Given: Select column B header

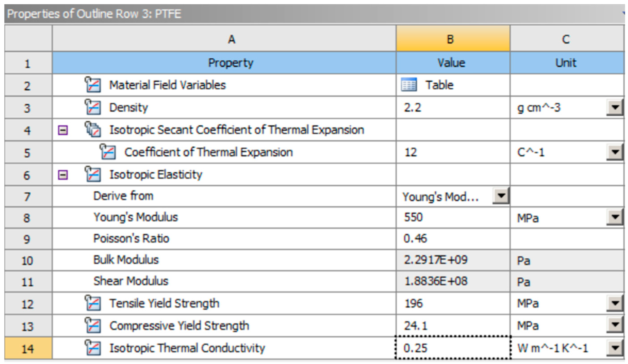Looking at the screenshot, I should point(453,39).
